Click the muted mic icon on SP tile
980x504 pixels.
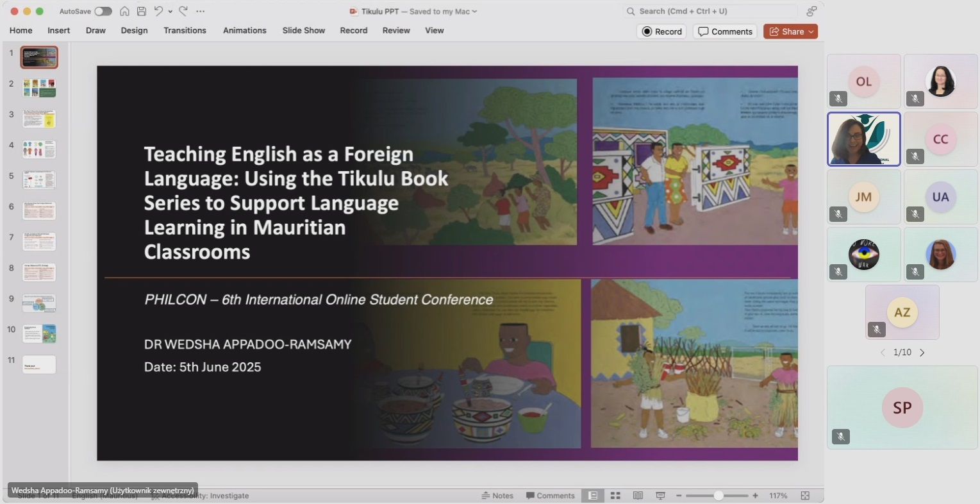coord(841,437)
